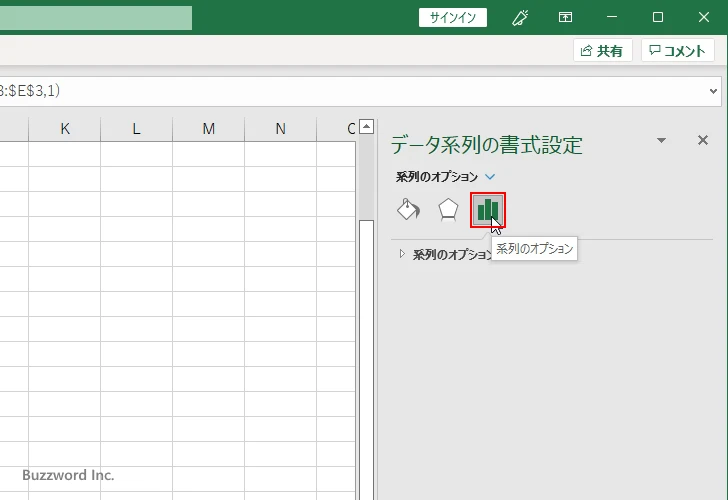Screen dimensions: 728x500
Task: Open ribbon display options icon
Action: (565, 18)
